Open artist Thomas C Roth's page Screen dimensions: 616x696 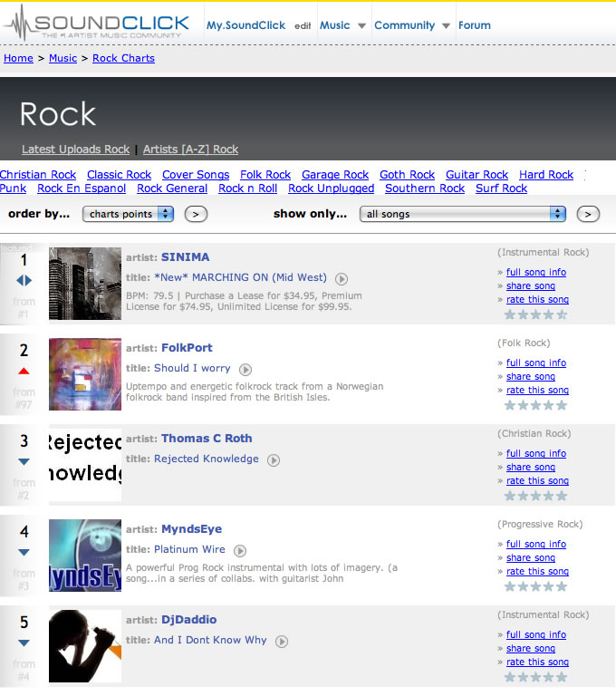pyautogui.click(x=207, y=439)
